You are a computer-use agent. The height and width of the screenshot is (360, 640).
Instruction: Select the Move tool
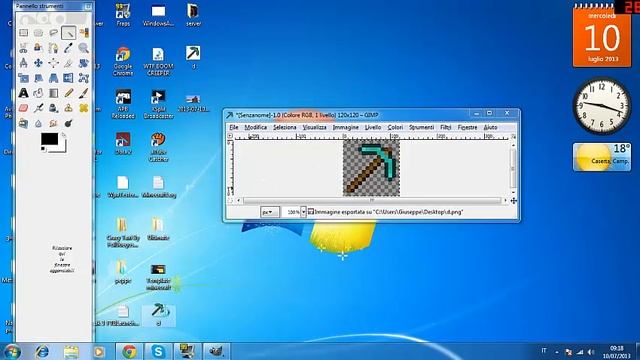tap(38, 63)
